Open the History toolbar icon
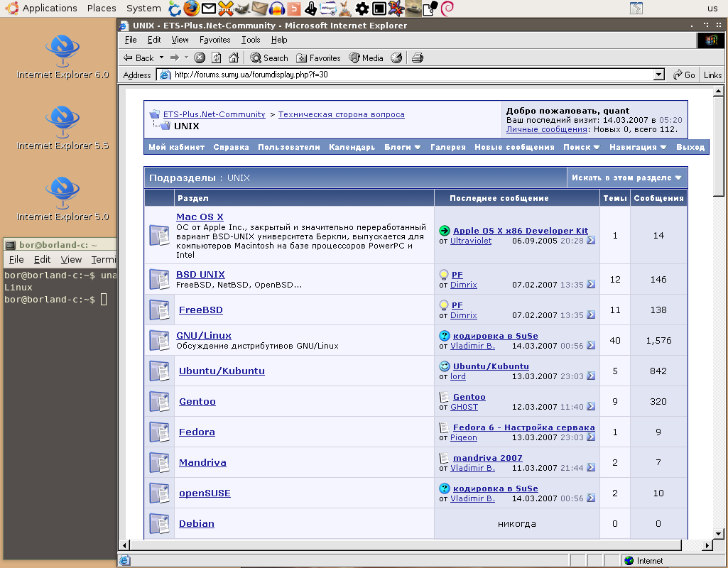Viewport: 728px width, 568px height. point(396,58)
